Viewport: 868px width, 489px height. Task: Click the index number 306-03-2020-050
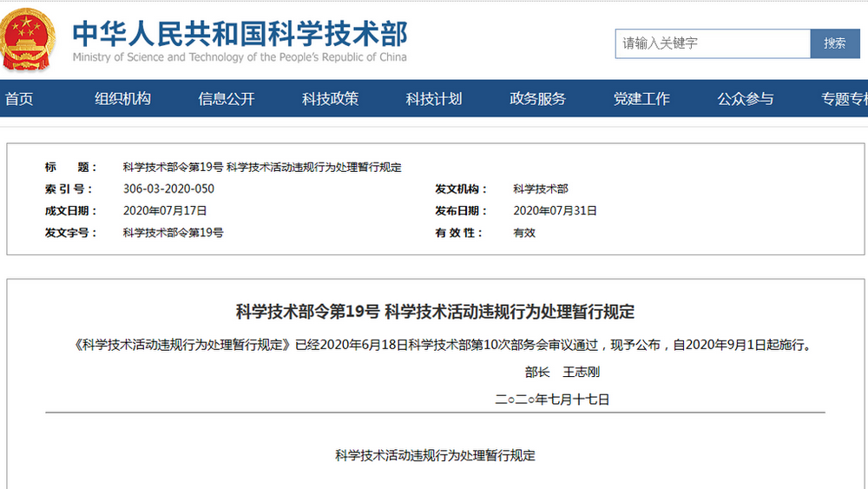click(x=168, y=188)
